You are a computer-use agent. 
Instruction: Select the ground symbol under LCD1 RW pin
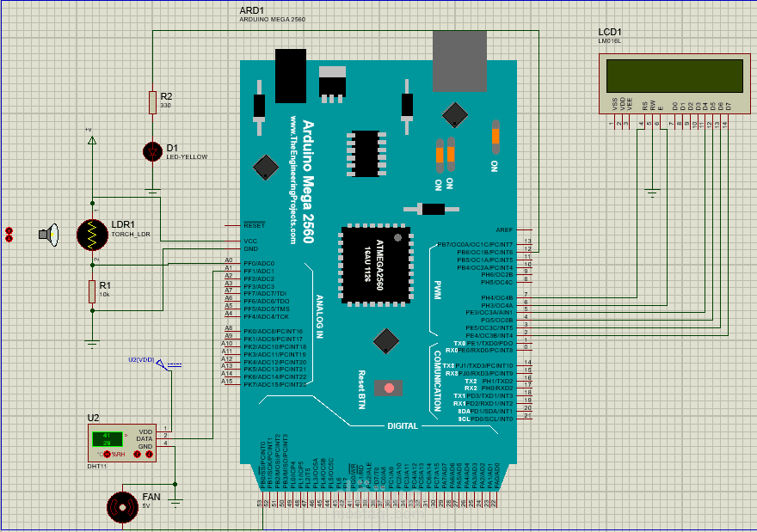(x=652, y=194)
